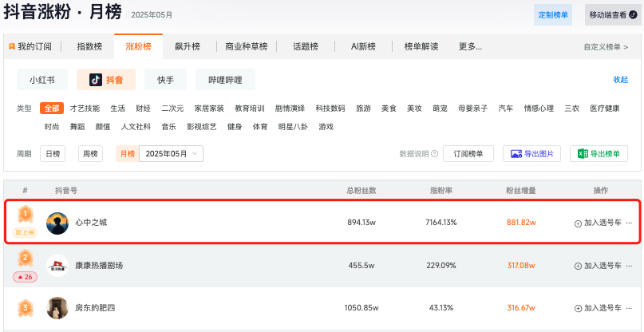Click the 定制榜单 button
The width and height of the screenshot is (644, 332).
pyautogui.click(x=553, y=15)
